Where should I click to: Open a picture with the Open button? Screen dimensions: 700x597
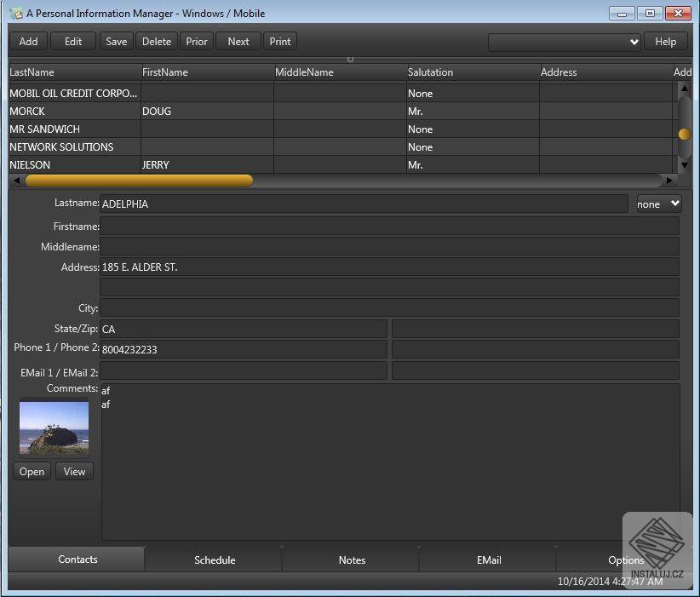pos(32,471)
